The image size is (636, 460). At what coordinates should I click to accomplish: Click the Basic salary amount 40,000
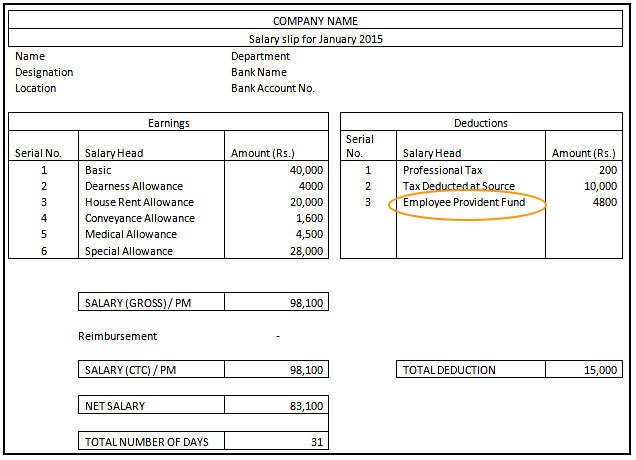pos(302,170)
